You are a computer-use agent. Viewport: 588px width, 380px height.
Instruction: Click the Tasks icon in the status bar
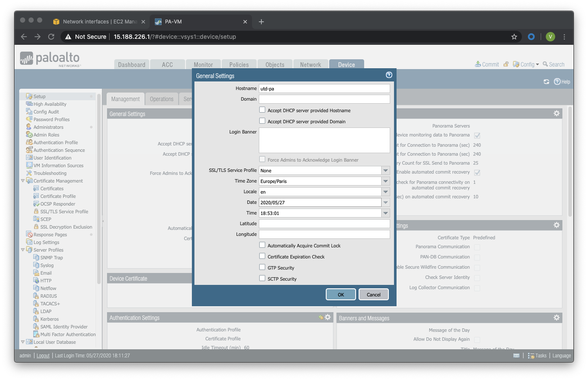(x=531, y=356)
